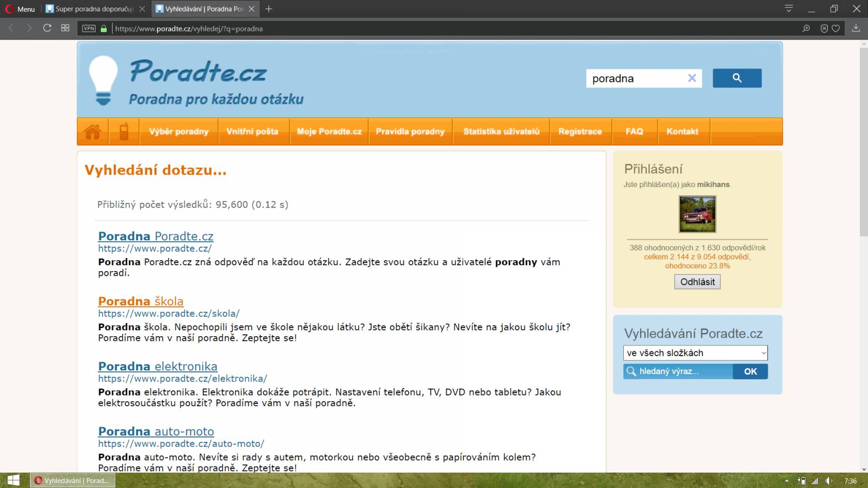Click the https://www.poradte.cz/skola/ URL
This screenshot has height=488, width=868.
pyautogui.click(x=169, y=313)
